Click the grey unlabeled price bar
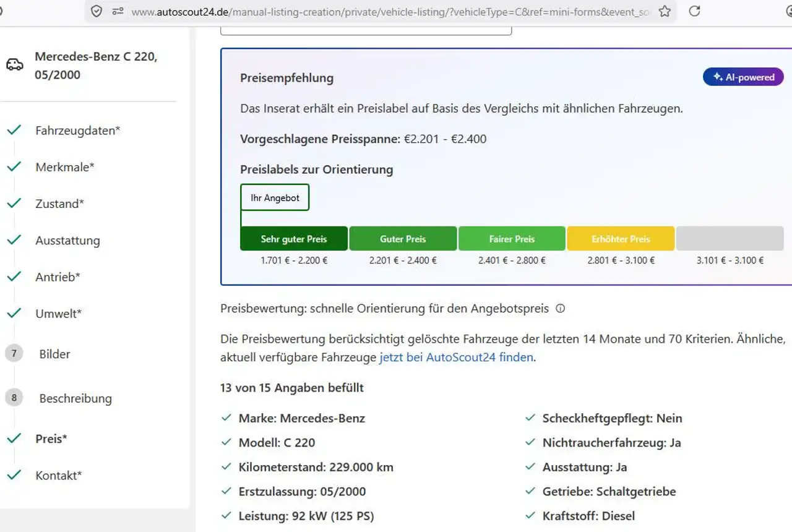 pyautogui.click(x=730, y=239)
